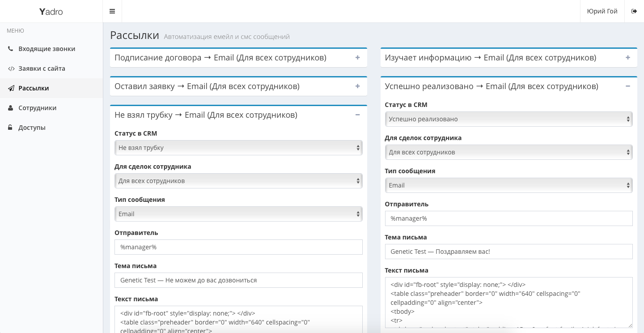
Task: Click the phone icon for Входящие звонки
Action: click(11, 49)
